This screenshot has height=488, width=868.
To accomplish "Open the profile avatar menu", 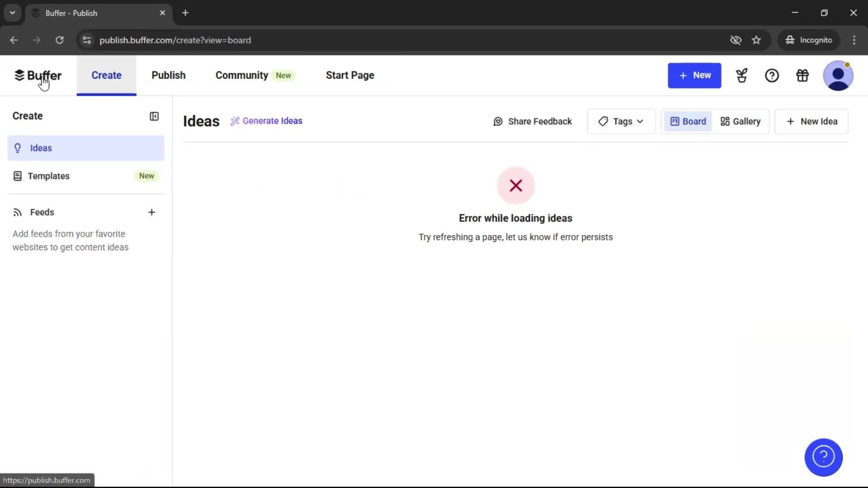I will (839, 75).
